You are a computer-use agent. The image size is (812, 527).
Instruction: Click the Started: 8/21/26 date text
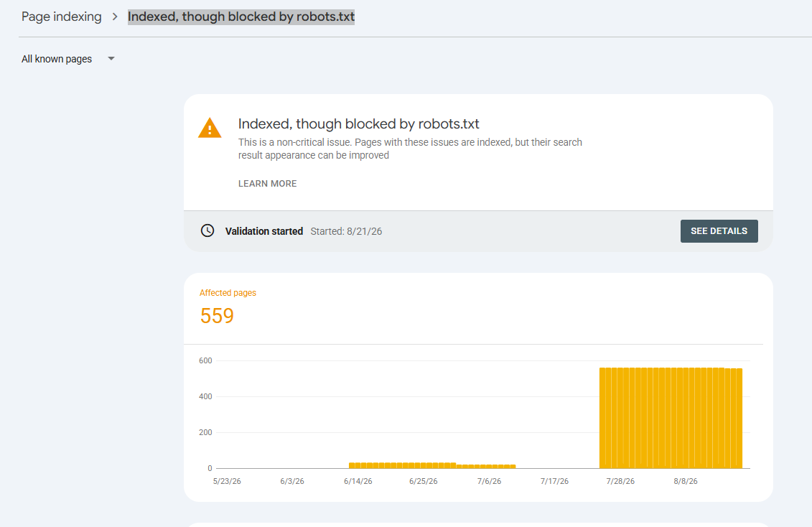click(x=347, y=231)
